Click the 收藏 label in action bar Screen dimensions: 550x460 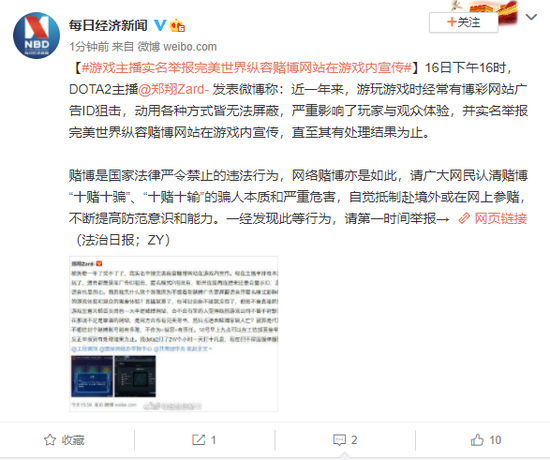[x=73, y=440]
